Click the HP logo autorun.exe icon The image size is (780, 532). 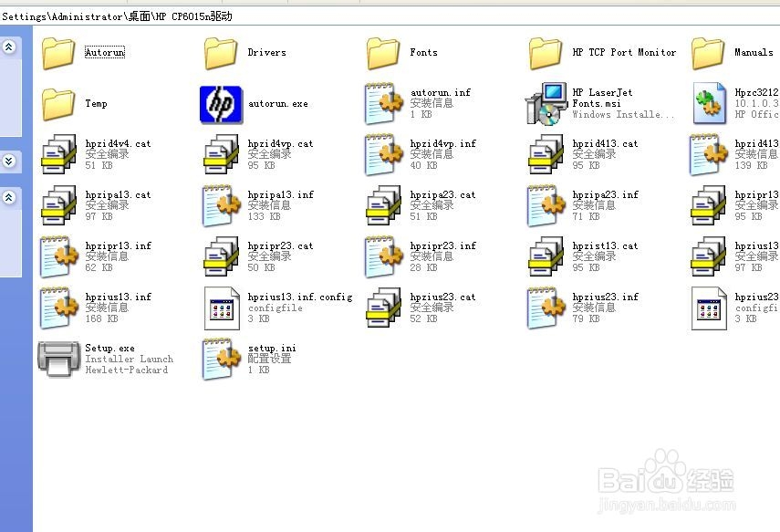click(x=221, y=105)
